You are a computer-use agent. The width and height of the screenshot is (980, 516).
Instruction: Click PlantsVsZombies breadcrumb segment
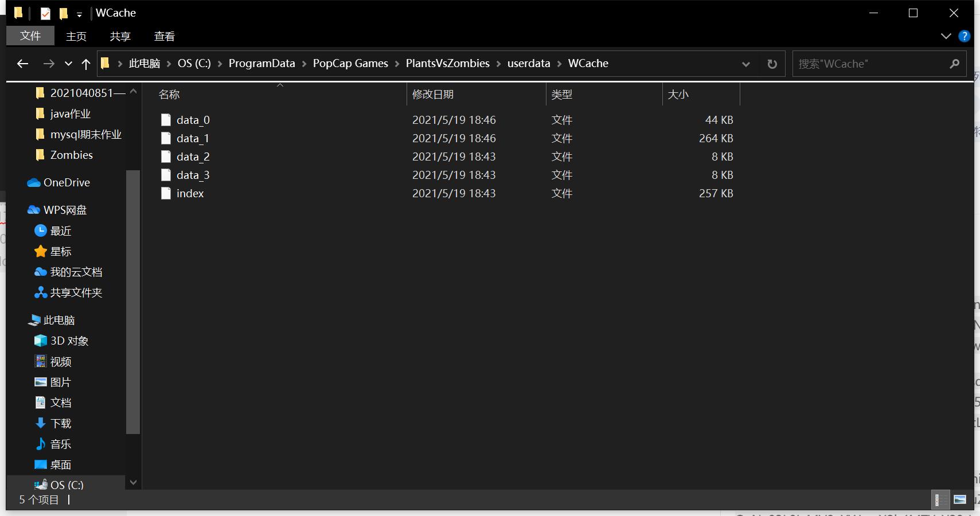pos(448,64)
